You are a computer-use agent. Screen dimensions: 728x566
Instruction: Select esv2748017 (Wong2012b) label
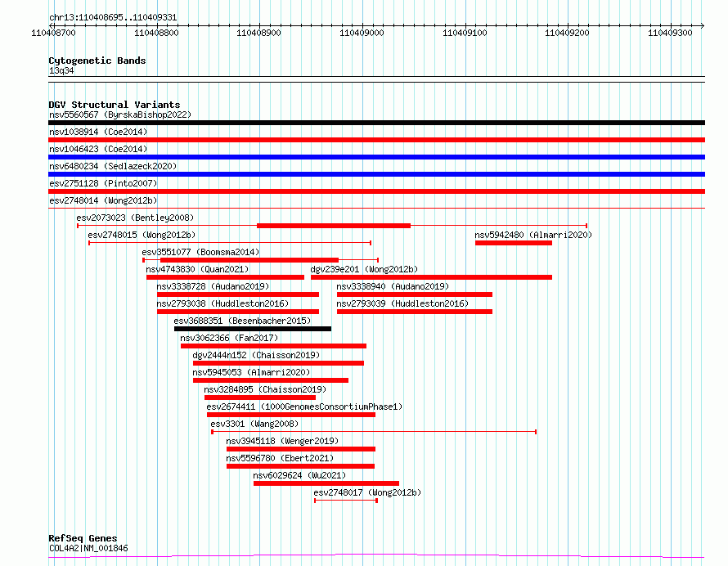(x=368, y=492)
